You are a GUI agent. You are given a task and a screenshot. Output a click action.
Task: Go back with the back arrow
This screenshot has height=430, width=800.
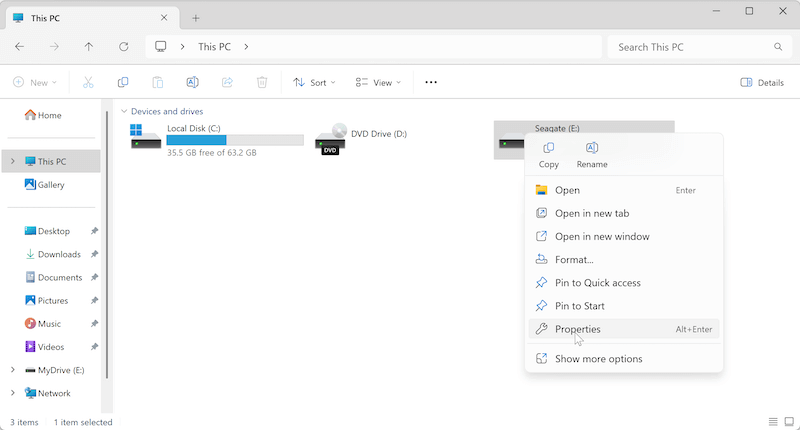[x=19, y=46]
